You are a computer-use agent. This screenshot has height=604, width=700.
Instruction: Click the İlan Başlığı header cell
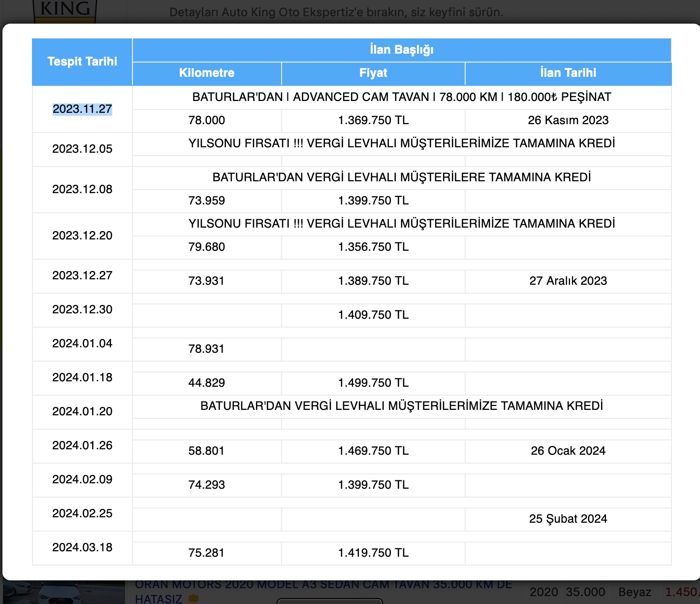[x=402, y=50]
